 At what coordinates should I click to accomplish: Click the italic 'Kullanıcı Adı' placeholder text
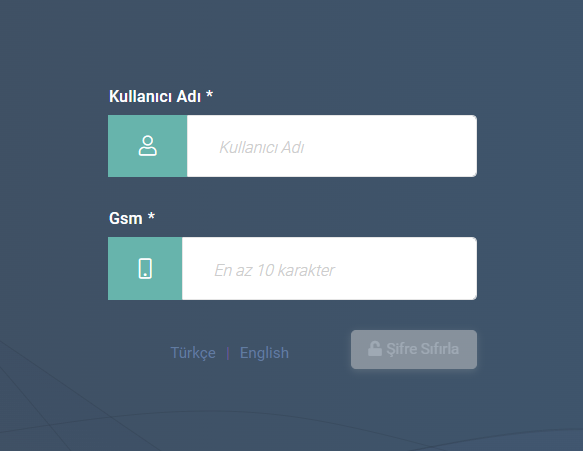tap(262, 148)
